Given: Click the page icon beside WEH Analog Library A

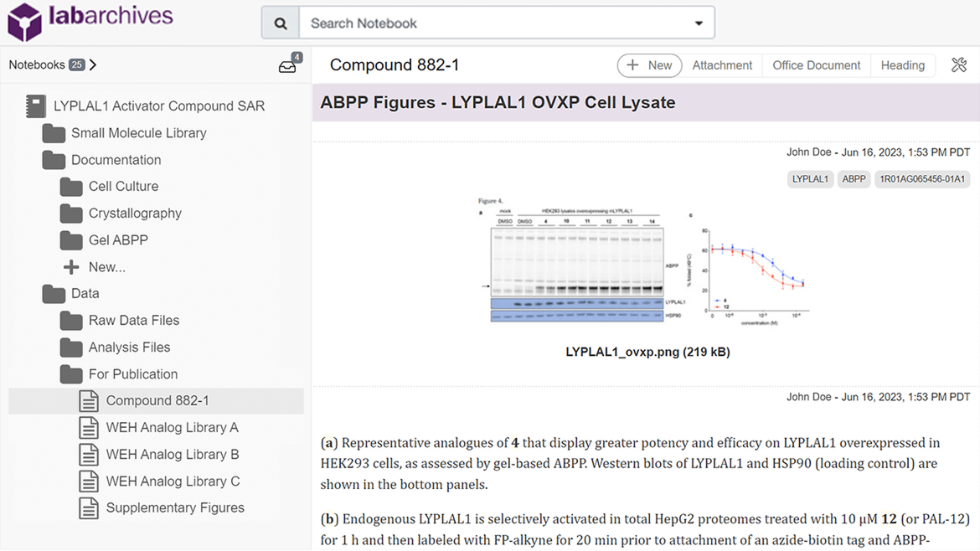Looking at the screenshot, I should 89,427.
